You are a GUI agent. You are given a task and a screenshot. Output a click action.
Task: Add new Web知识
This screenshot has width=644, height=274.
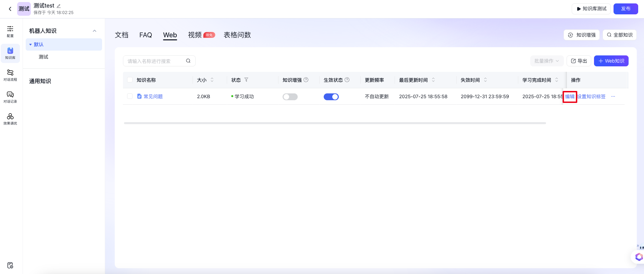pyautogui.click(x=611, y=61)
